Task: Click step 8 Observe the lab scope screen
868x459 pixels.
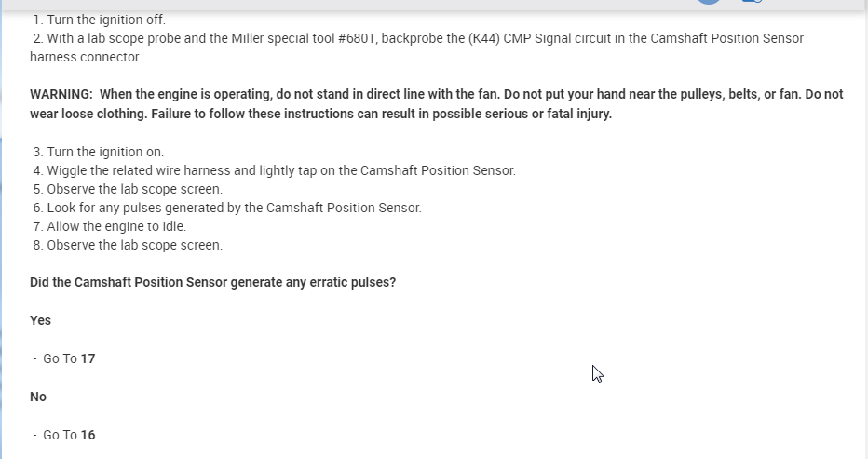Action: [128, 245]
